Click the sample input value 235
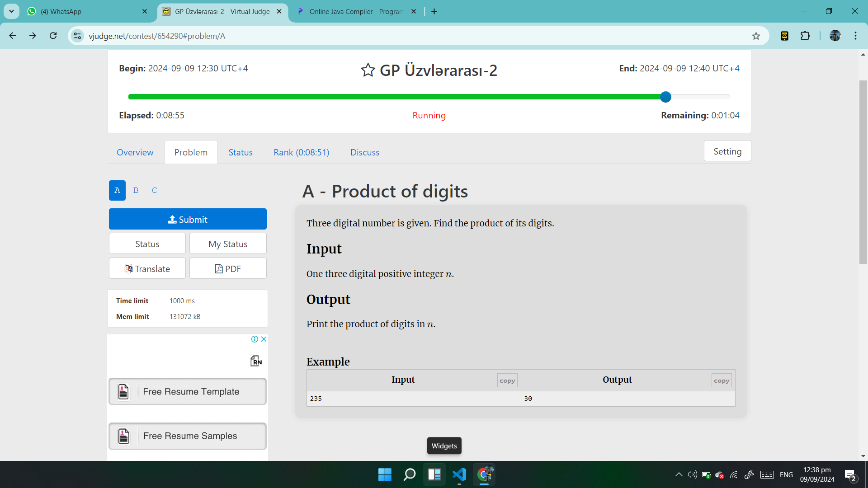Image resolution: width=868 pixels, height=488 pixels. point(316,399)
